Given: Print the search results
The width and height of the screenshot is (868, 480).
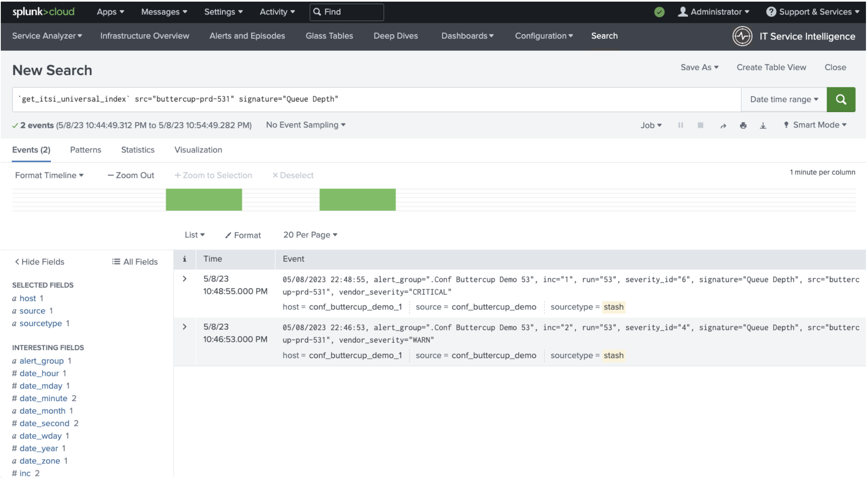Looking at the screenshot, I should pyautogui.click(x=743, y=126).
